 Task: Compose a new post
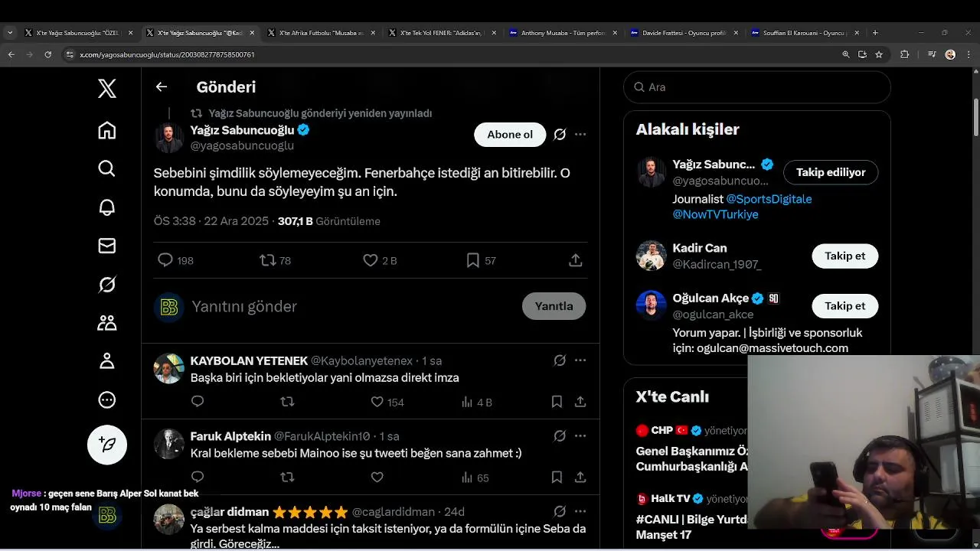107,445
